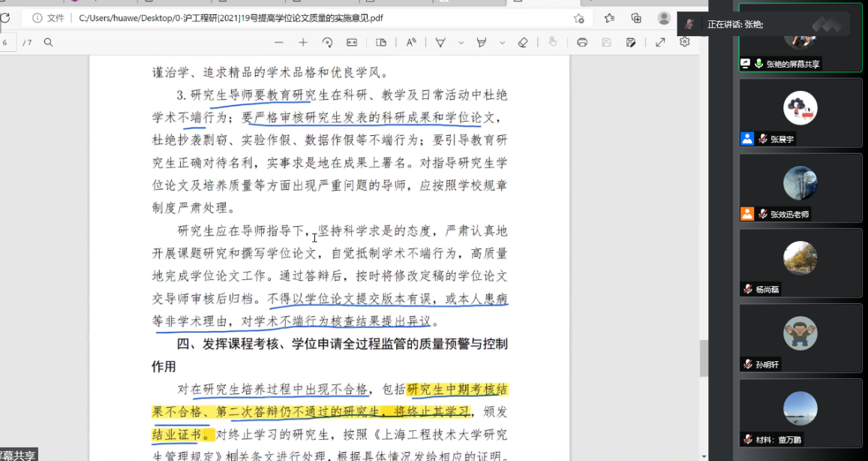Select the highlighter tool

[x=482, y=43]
